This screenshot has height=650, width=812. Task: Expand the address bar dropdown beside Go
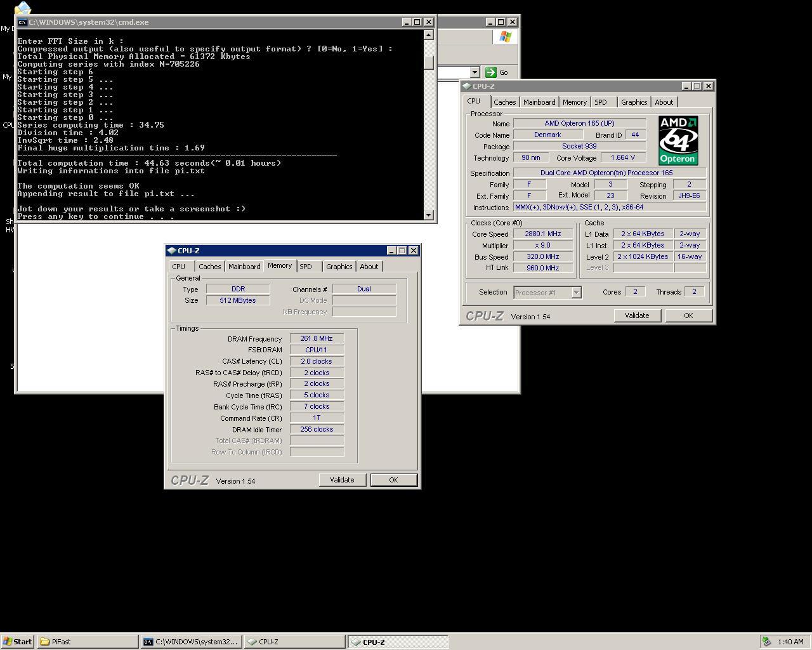(x=475, y=72)
